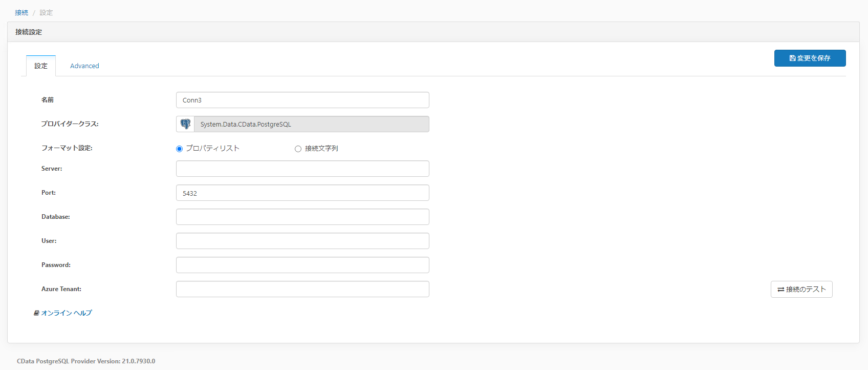Click into the Server input field
Viewport: 868px width, 370px height.
click(x=302, y=169)
